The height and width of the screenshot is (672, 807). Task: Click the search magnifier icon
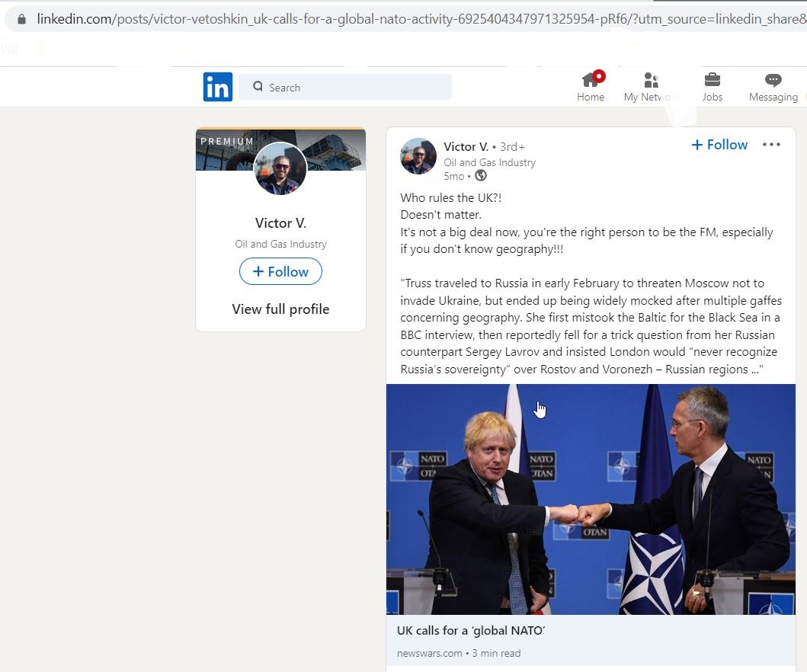pos(258,86)
